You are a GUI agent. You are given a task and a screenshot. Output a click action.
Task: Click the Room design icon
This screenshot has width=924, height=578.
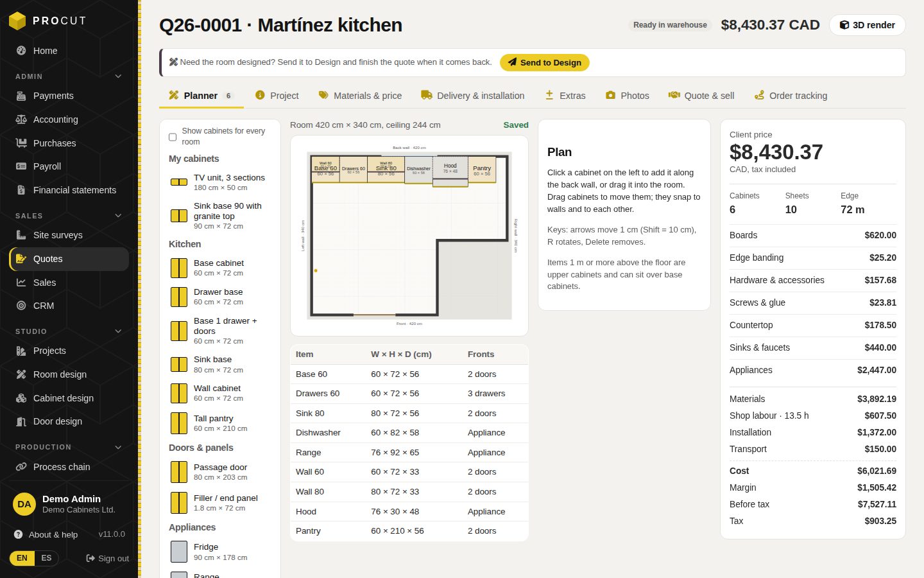[21, 374]
